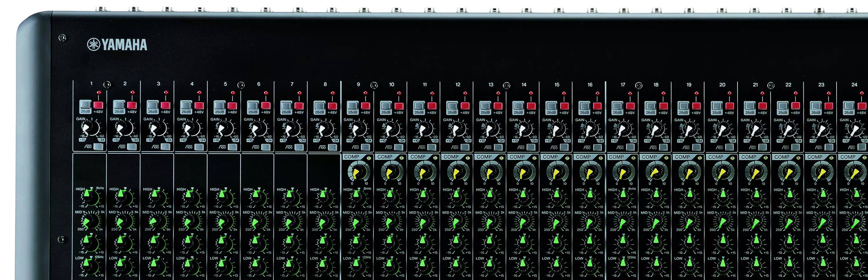Enable +48V phantom power on channel 1

tap(98, 105)
